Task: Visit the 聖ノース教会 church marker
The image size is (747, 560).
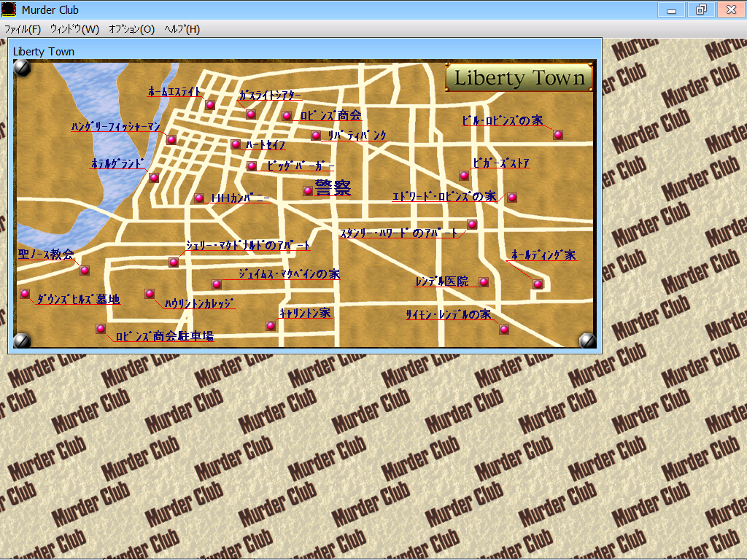Action: [85, 271]
